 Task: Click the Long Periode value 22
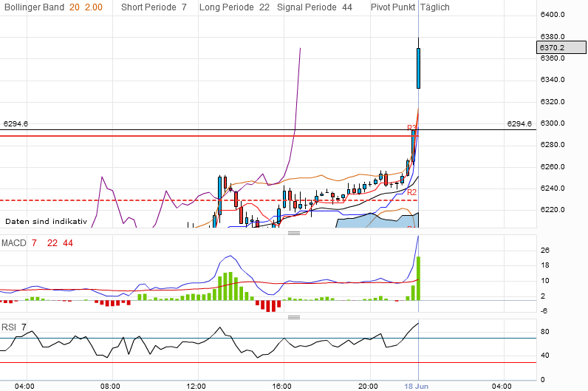point(264,7)
